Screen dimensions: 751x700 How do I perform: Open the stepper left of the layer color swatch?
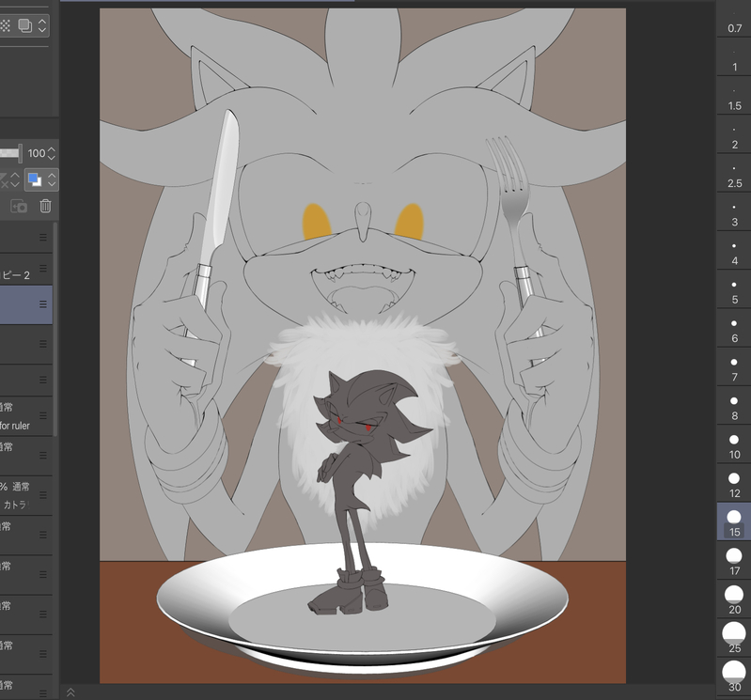point(15,180)
